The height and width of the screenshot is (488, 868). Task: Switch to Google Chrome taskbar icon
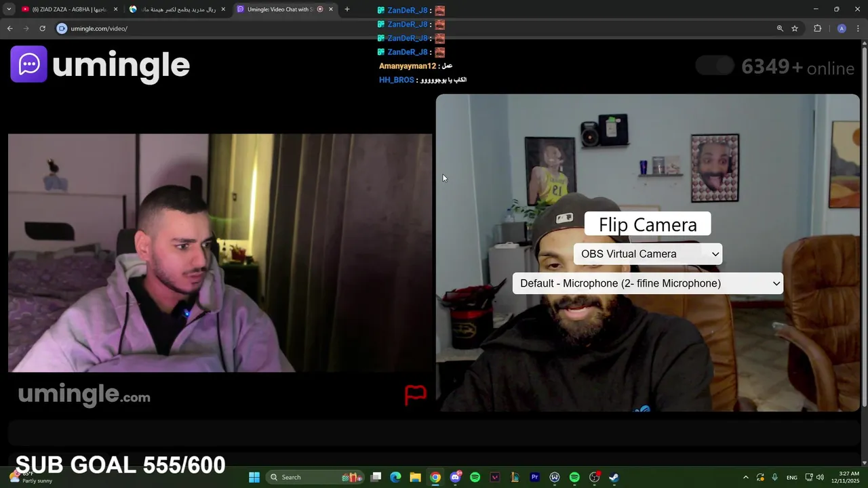pyautogui.click(x=435, y=477)
